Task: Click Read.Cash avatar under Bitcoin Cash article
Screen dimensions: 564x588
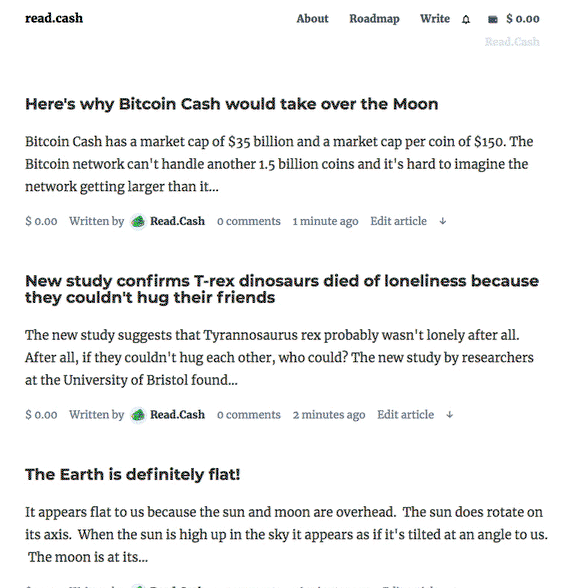Action: pos(138,221)
